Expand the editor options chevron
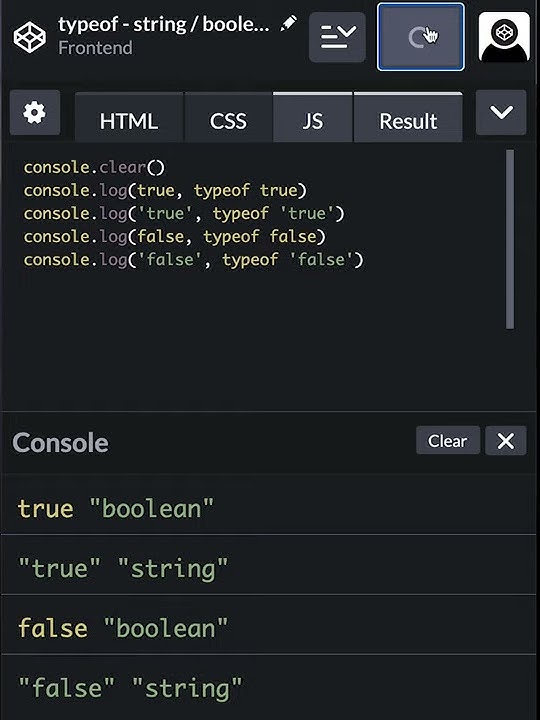Image resolution: width=540 pixels, height=720 pixels. 501,112
